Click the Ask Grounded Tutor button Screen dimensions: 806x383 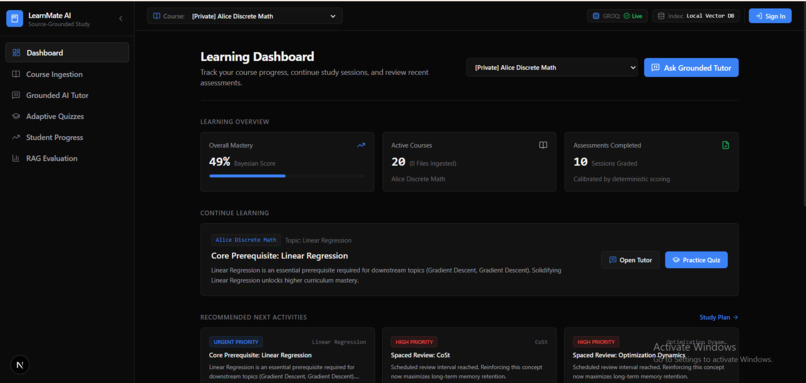pyautogui.click(x=691, y=67)
